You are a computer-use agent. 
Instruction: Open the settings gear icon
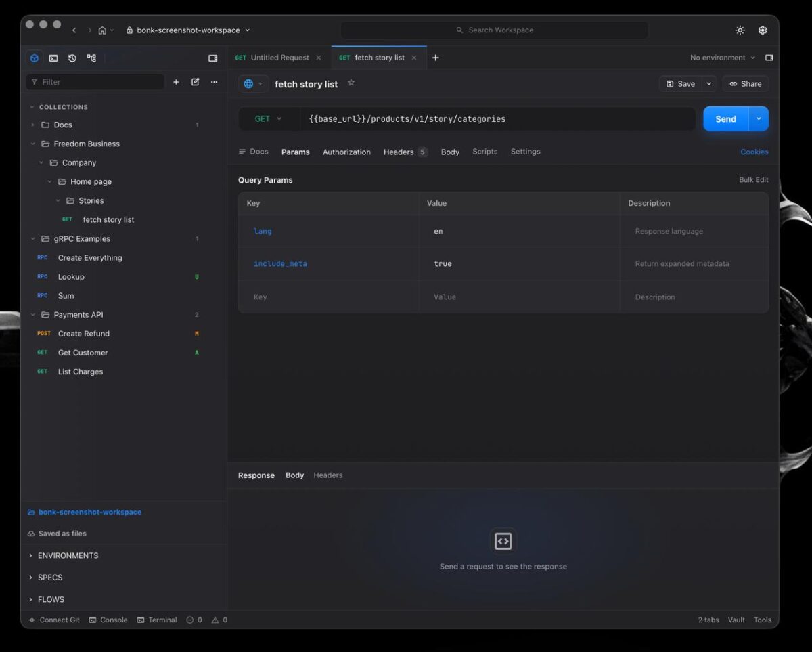(x=763, y=30)
